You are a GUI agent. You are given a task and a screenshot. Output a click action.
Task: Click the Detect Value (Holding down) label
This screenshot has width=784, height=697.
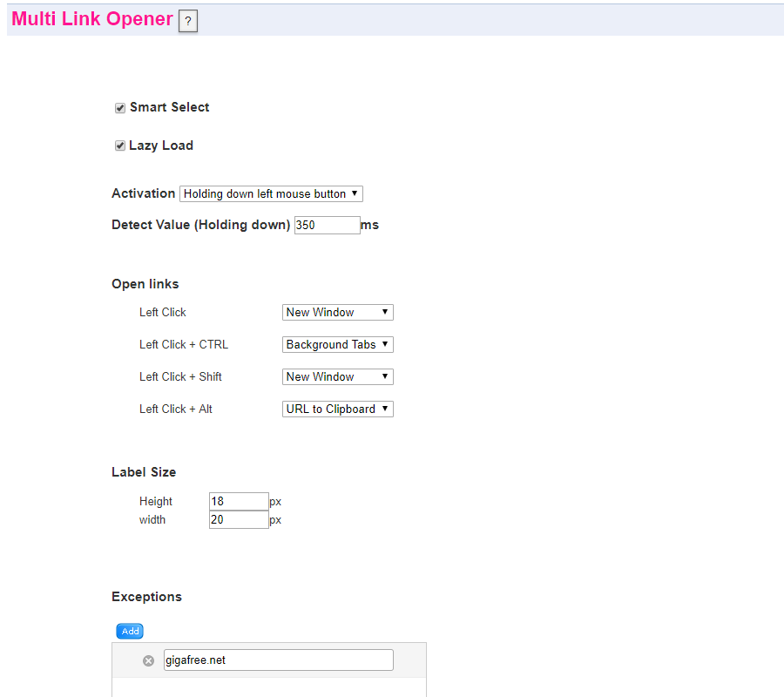[200, 225]
